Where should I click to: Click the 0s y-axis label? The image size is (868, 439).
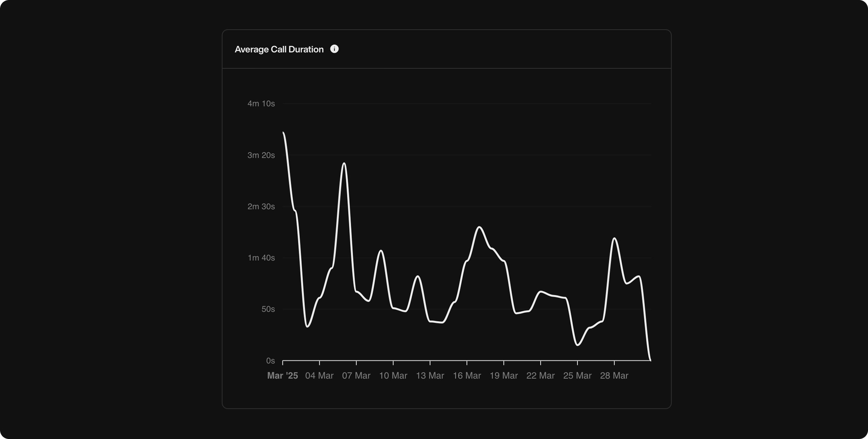270,360
